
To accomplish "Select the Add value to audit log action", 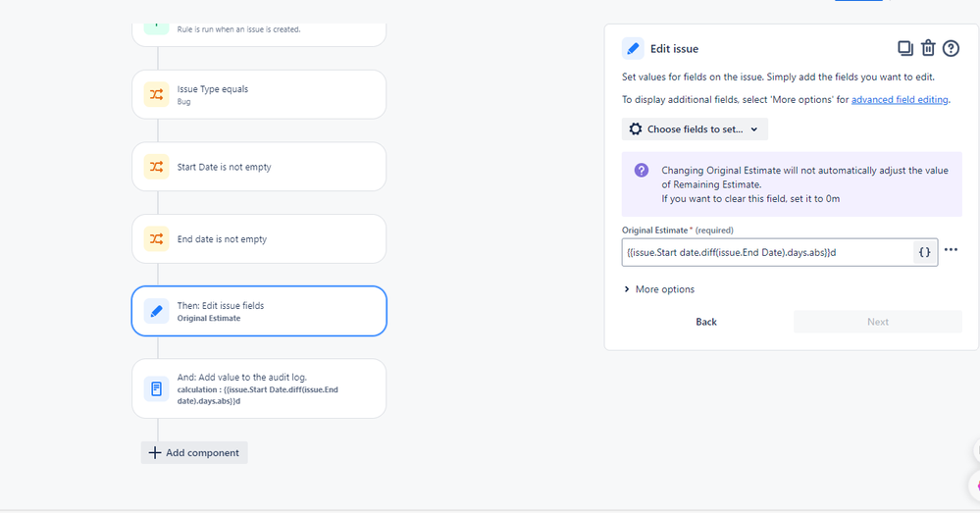I will point(259,388).
